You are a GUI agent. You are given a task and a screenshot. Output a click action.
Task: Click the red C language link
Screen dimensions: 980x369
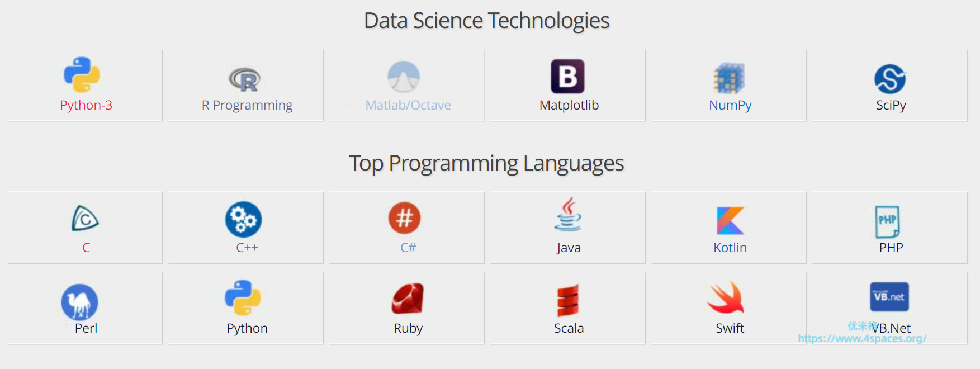(x=86, y=248)
